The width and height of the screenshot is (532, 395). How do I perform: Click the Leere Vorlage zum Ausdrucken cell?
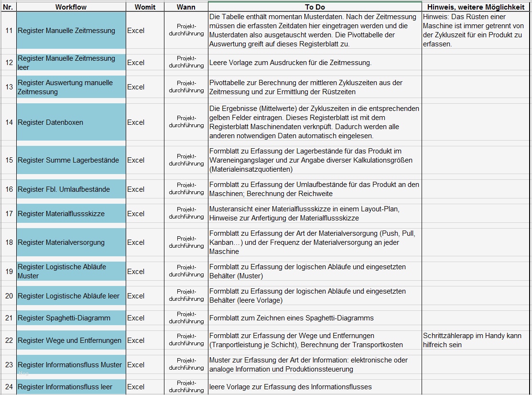(315, 63)
